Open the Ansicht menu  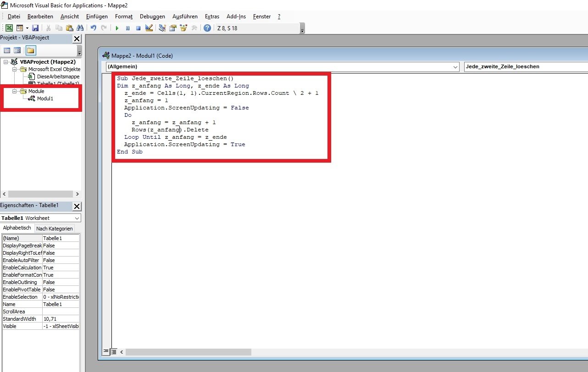click(70, 16)
